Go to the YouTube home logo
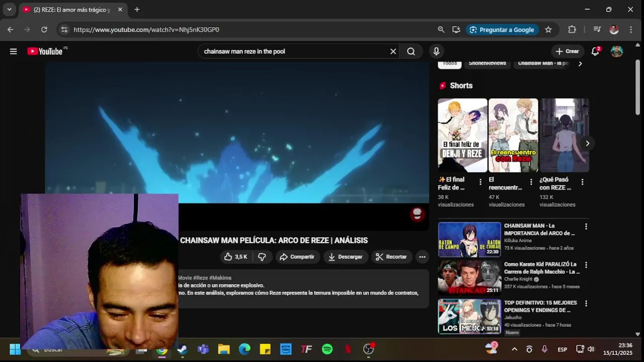 coord(45,51)
